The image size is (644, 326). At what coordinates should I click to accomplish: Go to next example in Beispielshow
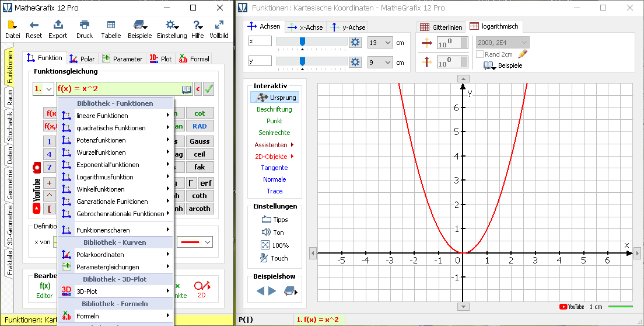(272, 291)
